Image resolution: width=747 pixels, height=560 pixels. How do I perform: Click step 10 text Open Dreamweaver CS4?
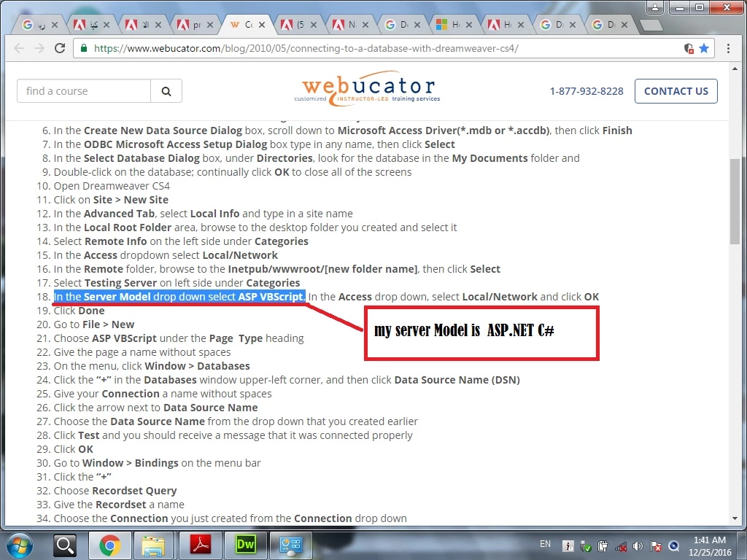point(112,186)
